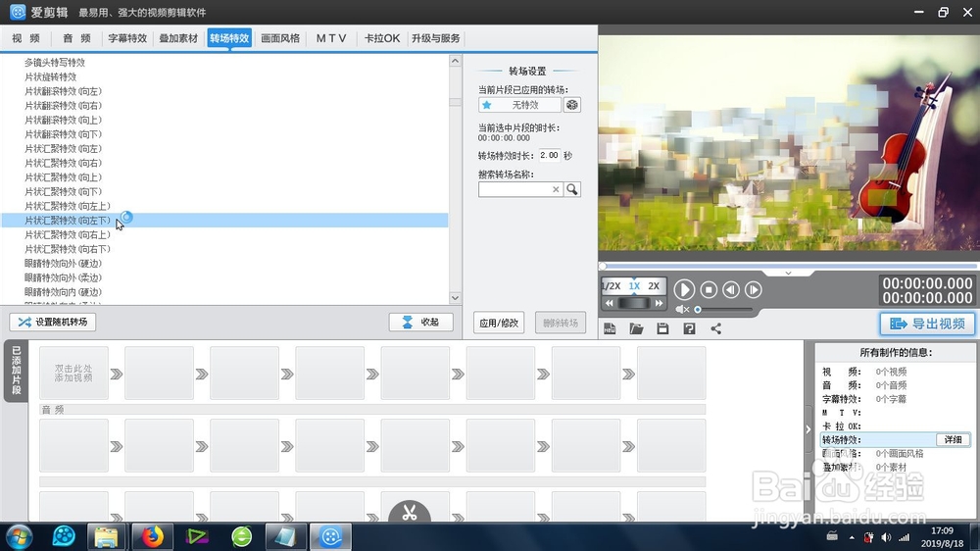This screenshot has height=551, width=980.
Task: Click the scissors cut icon
Action: [410, 513]
